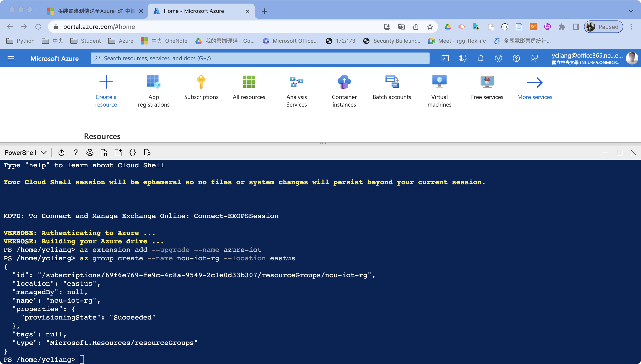641x364 pixels.
Task: Open Cloud Shell from Azure top bar
Action: coord(445,58)
